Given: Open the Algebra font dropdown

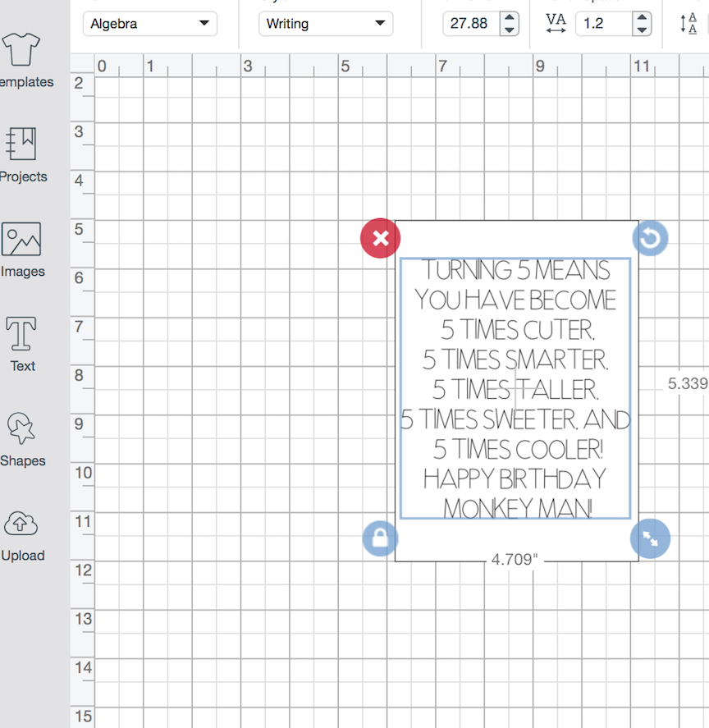Looking at the screenshot, I should pos(150,24).
